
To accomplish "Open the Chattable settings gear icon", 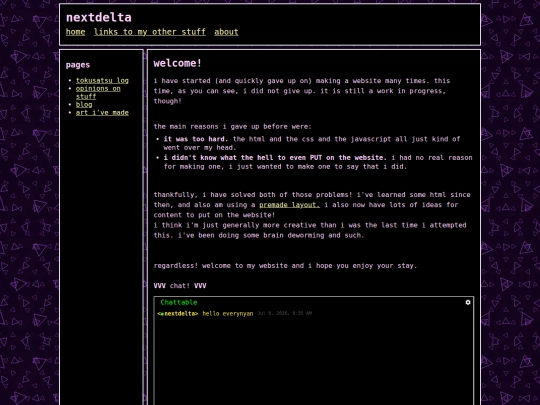I will click(468, 302).
